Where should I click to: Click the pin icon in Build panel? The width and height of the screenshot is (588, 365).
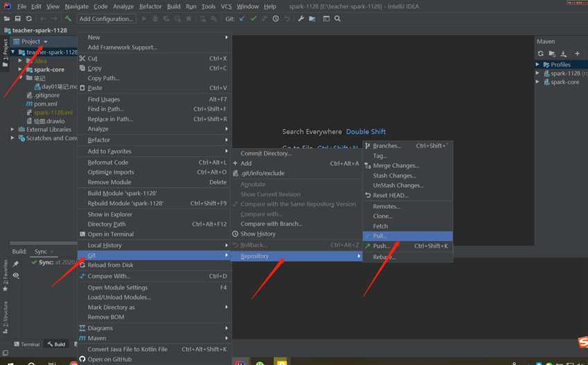16,264
